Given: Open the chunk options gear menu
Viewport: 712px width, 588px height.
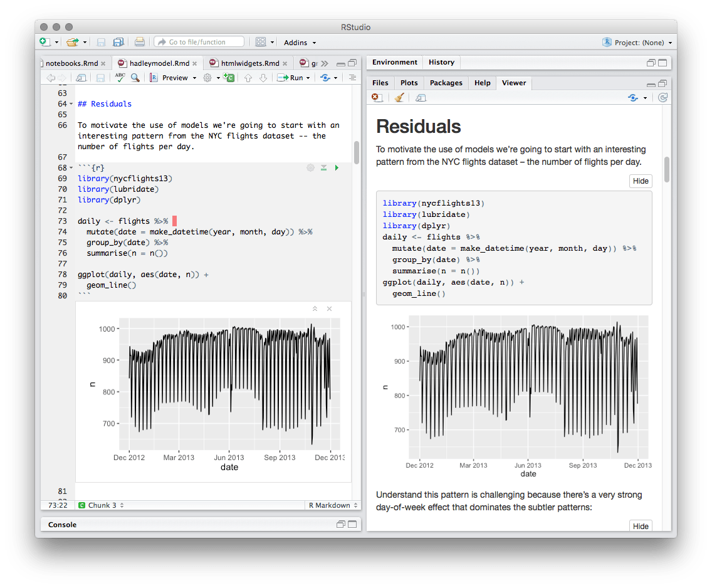Looking at the screenshot, I should [x=310, y=167].
